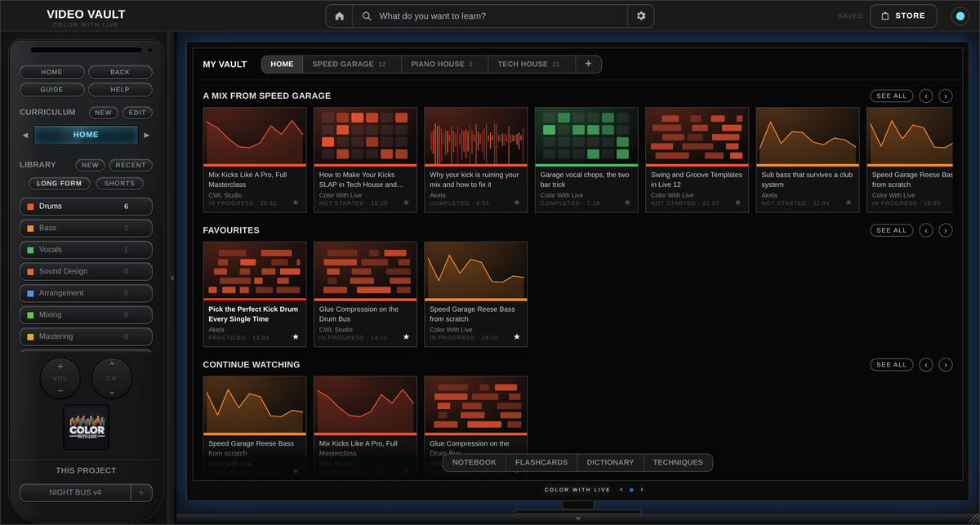Expand bottom panel with down triangle
This screenshot has width=980, height=525.
coord(578,518)
